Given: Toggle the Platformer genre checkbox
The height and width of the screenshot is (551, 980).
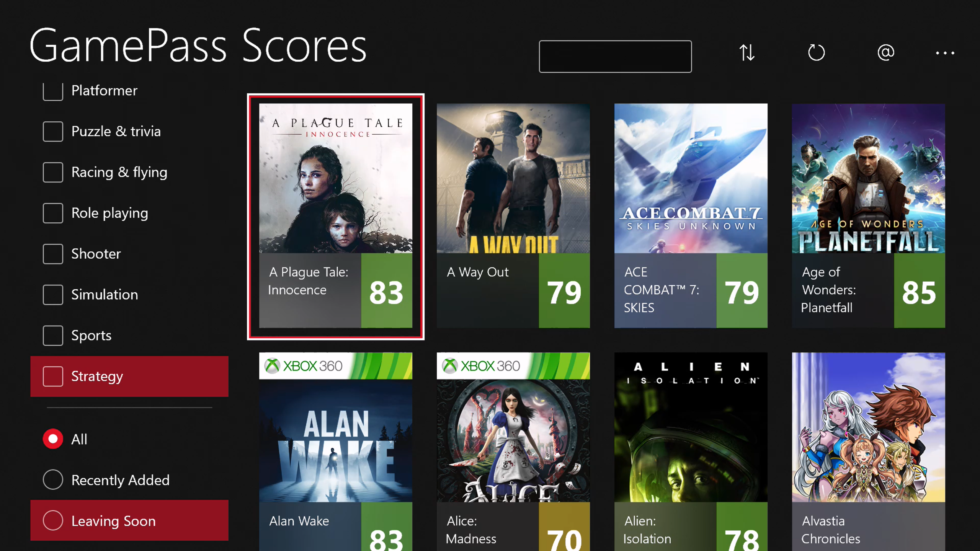Looking at the screenshot, I should tap(53, 90).
